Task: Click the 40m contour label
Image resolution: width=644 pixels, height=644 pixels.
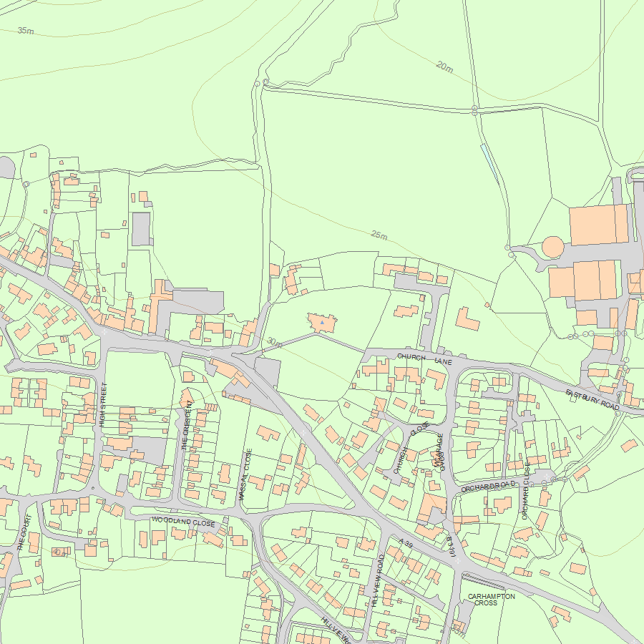Action: coord(60,553)
